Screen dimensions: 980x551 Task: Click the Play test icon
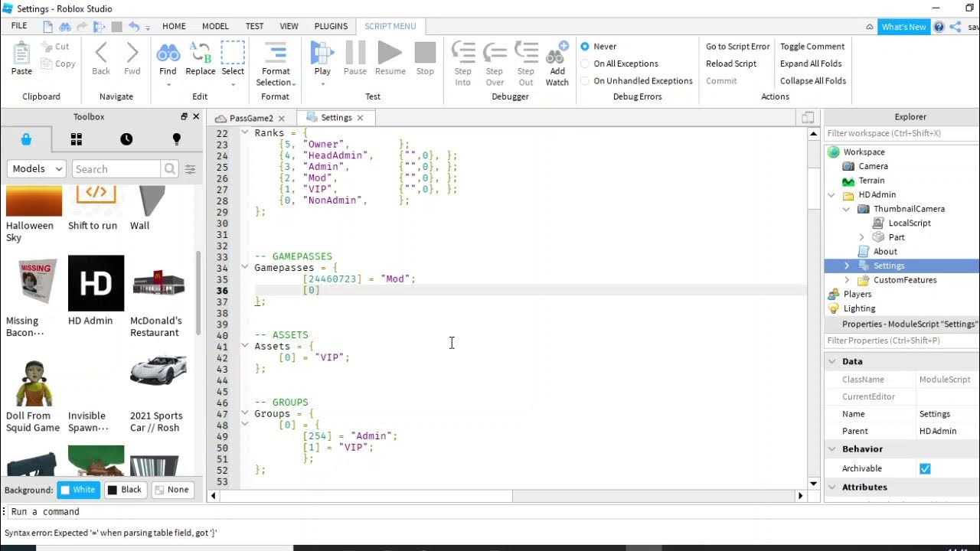pyautogui.click(x=322, y=53)
